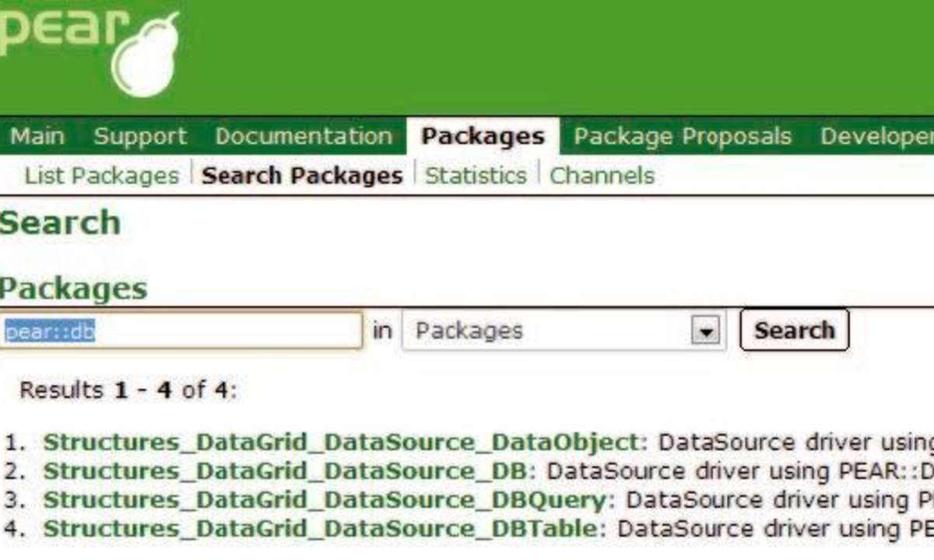Focus the search field containing pear::db
This screenshot has height=560, width=934.
click(181, 331)
